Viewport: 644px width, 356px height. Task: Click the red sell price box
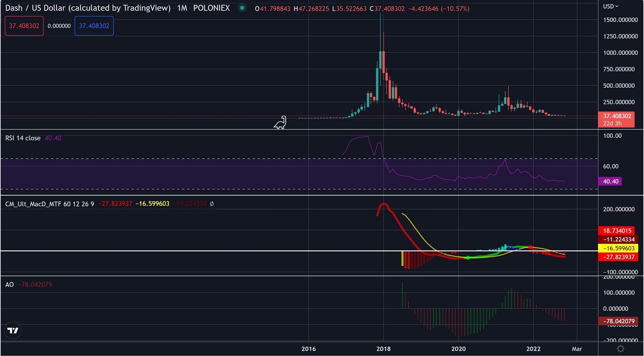tap(24, 26)
